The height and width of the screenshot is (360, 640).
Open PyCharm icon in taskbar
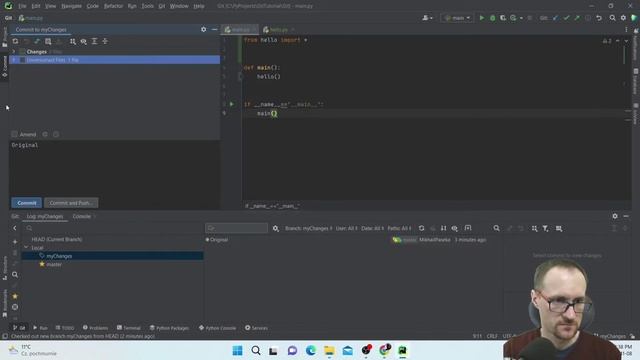(402, 350)
